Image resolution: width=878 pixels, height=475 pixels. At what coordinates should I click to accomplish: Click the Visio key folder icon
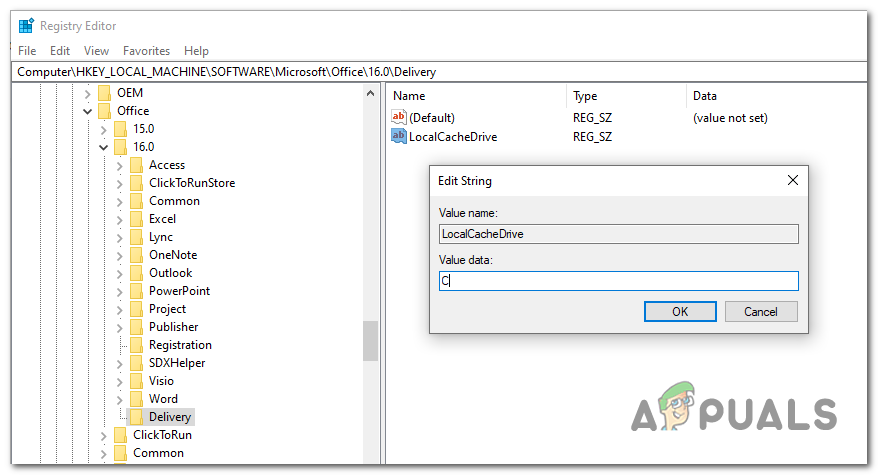(x=136, y=381)
